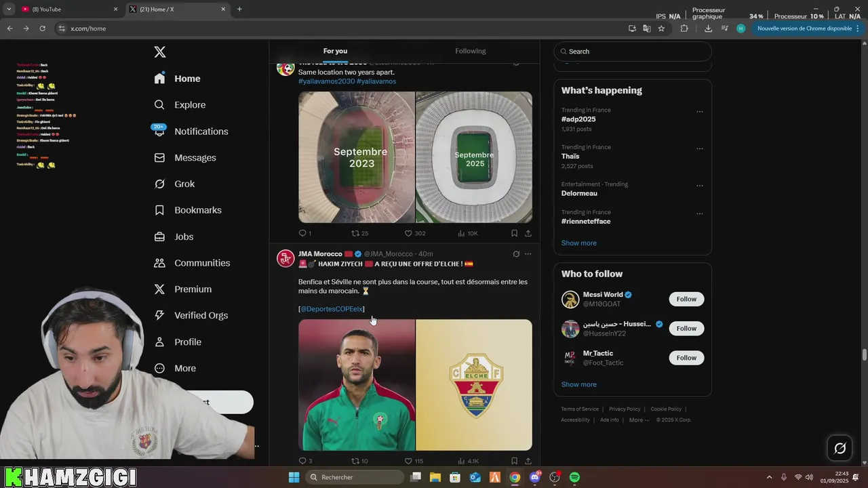Image resolution: width=868 pixels, height=488 pixels.
Task: Share the stadium location post
Action: click(x=528, y=233)
